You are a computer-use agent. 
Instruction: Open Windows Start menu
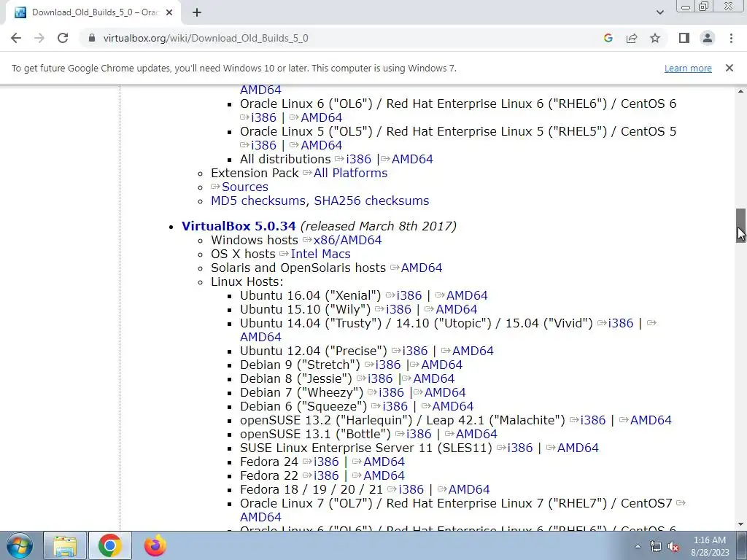pyautogui.click(x=19, y=545)
